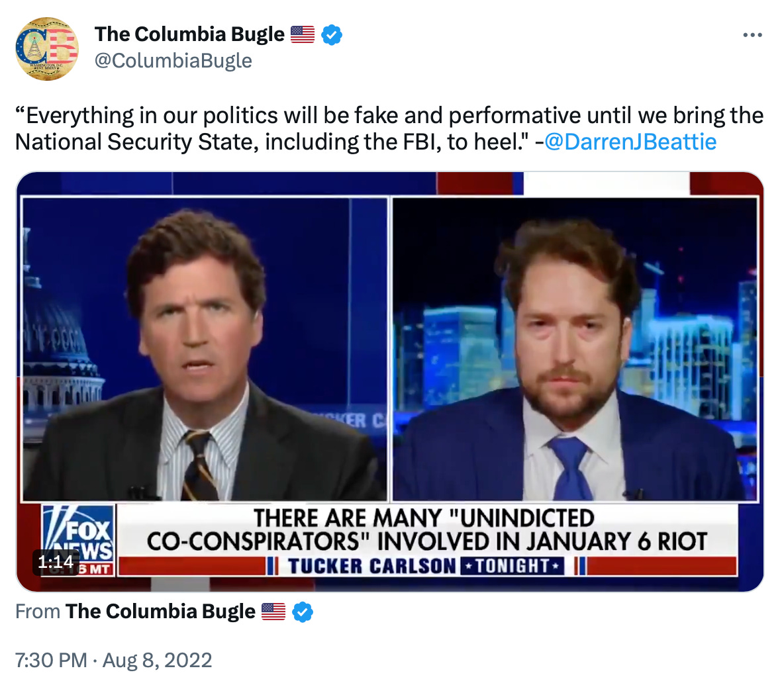Open the @ColumbiaBugle handle
The image size is (784, 691).
[x=173, y=60]
